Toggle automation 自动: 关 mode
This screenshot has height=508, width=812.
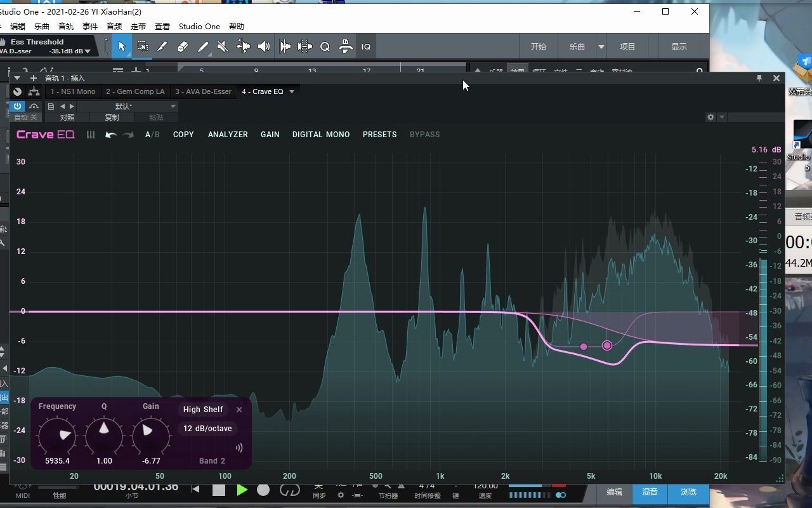coord(26,117)
